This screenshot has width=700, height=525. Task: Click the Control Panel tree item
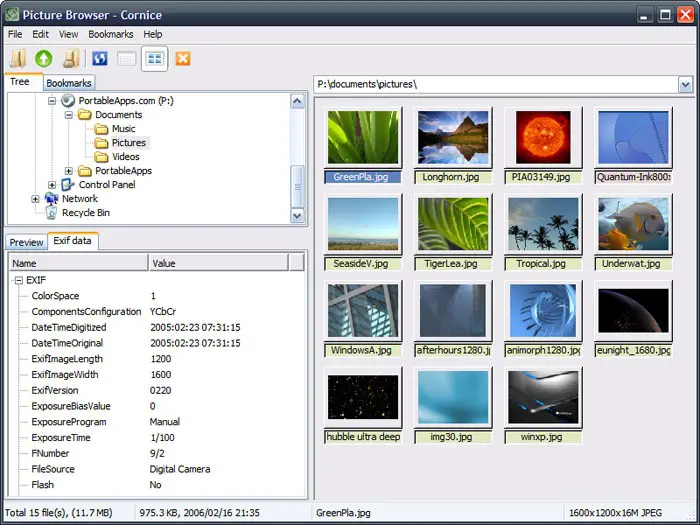106,185
